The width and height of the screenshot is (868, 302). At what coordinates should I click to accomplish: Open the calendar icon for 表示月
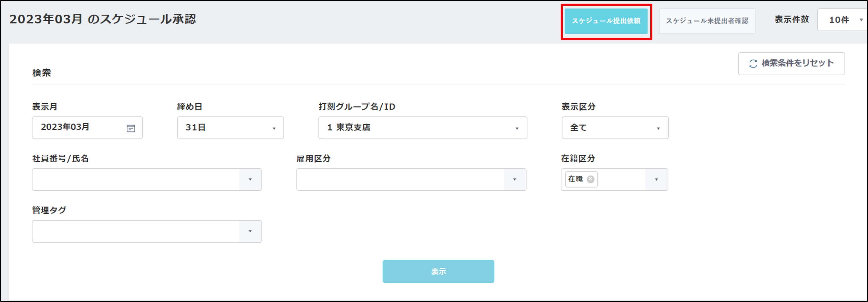pyautogui.click(x=131, y=128)
